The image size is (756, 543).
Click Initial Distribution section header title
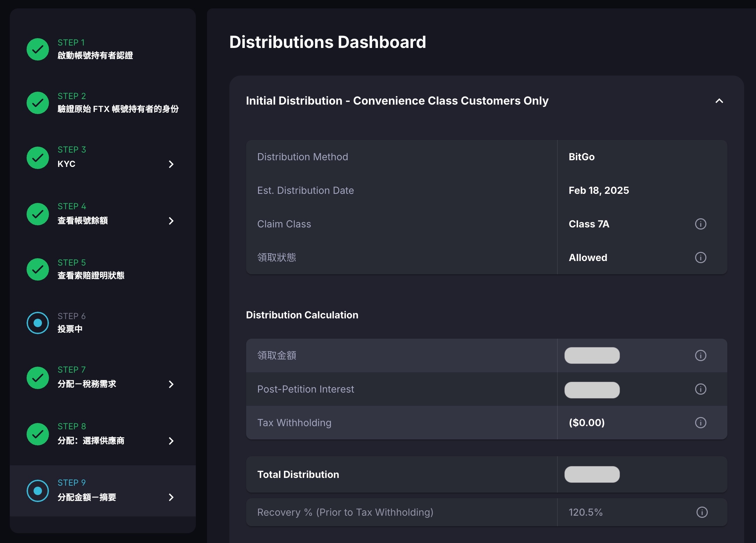click(x=397, y=101)
